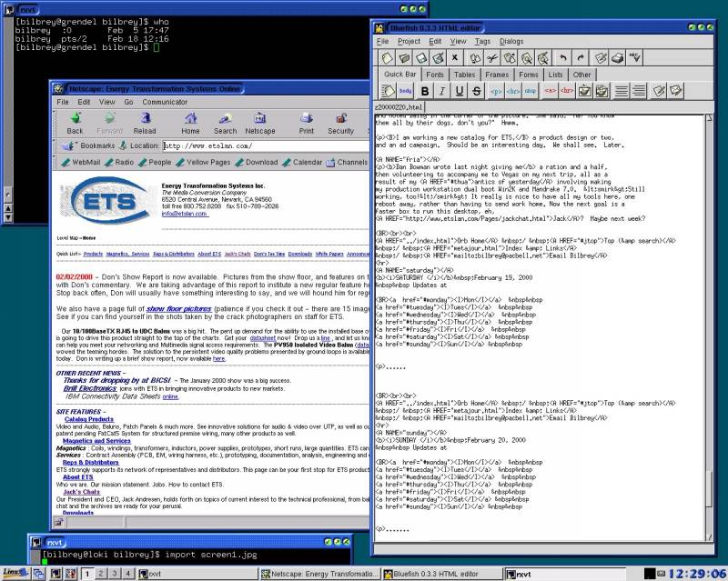Open the Tags menu in Bluefish

[x=482, y=41]
